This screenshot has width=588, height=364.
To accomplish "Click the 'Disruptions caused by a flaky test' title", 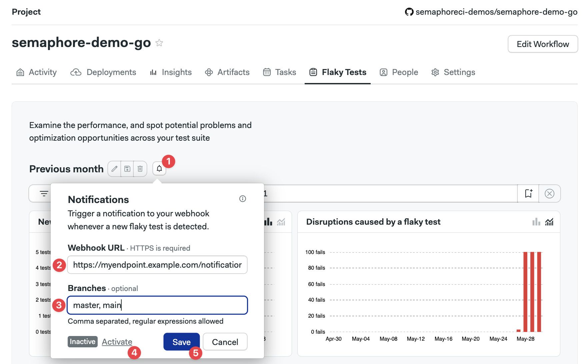I will tap(373, 222).
